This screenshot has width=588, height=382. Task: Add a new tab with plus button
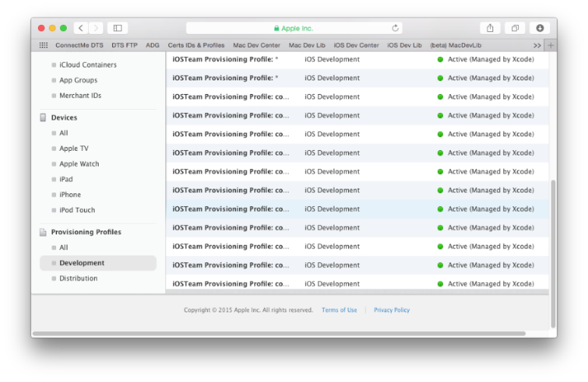pos(550,45)
